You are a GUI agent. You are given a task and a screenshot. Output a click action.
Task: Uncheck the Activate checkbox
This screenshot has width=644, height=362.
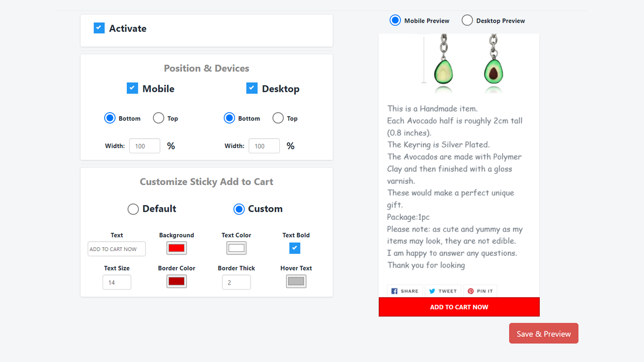point(99,28)
